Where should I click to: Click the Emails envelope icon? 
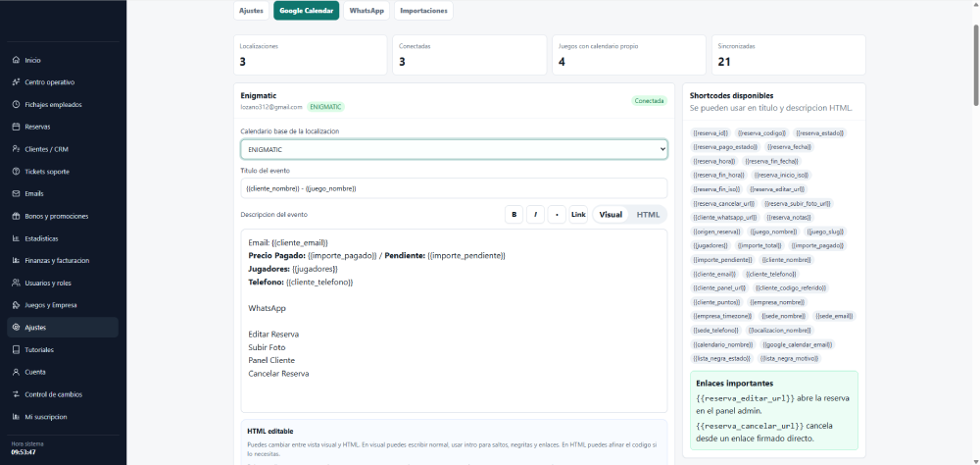tap(17, 193)
